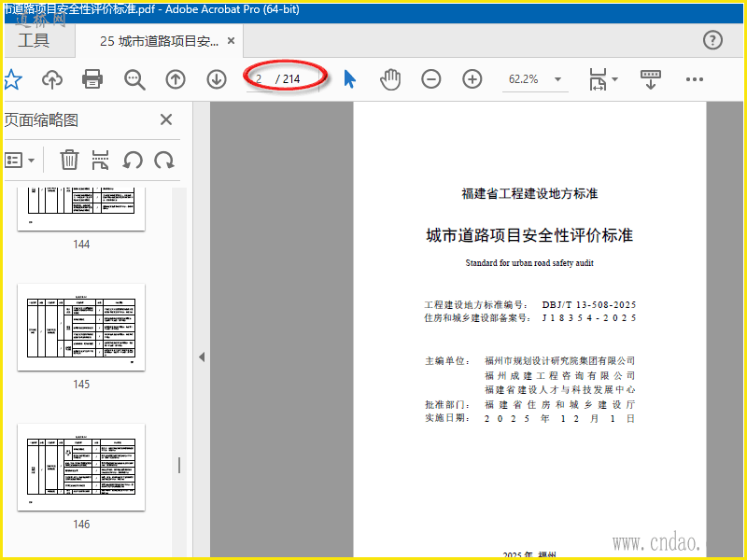Click the total pages / 214 label
Screen dimensions: 747x560
289,79
